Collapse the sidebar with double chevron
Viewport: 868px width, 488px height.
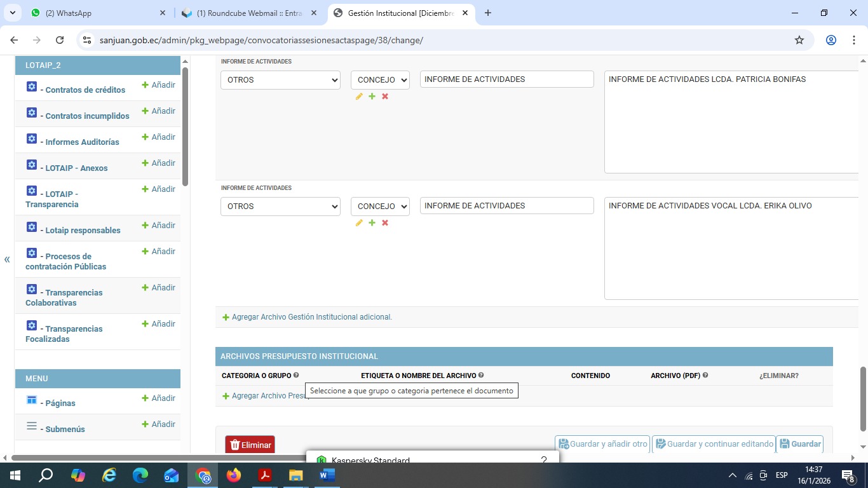(x=7, y=259)
